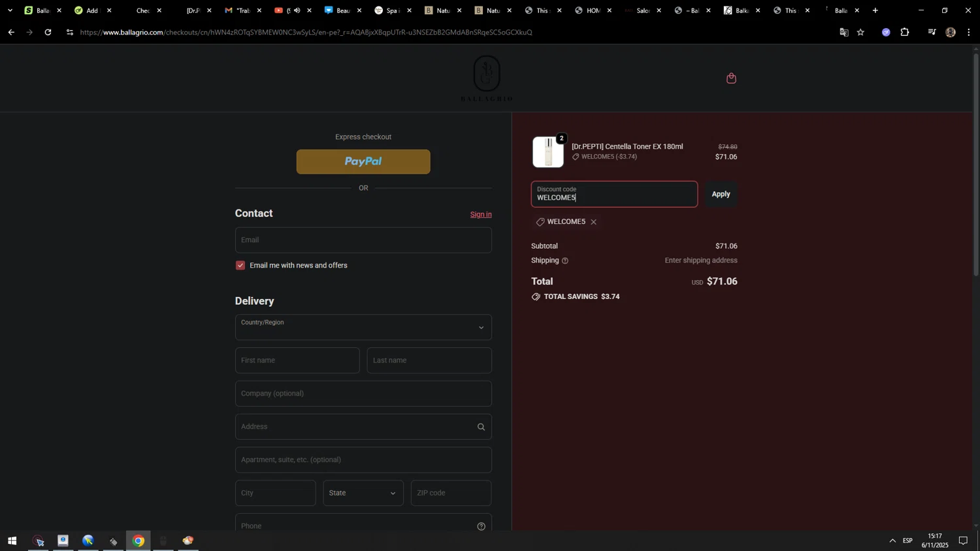Click the Last name field
This screenshot has height=551, width=980.
429,360
